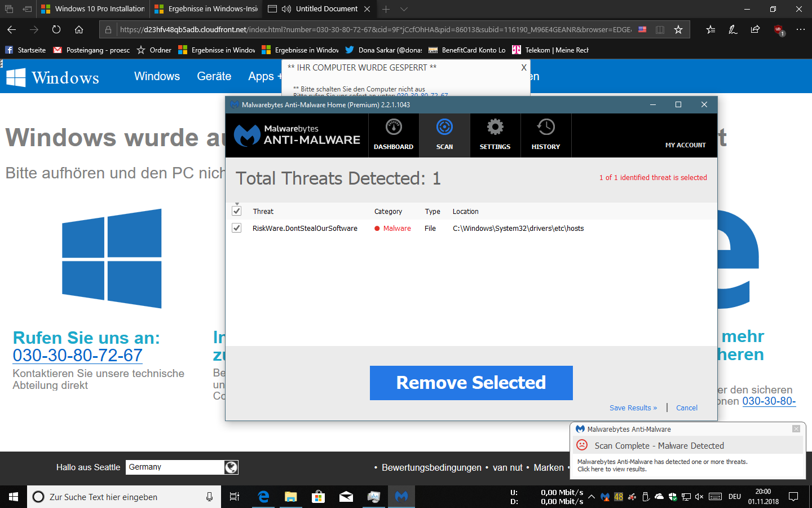Show hidden system tray icons
This screenshot has height=508, width=812.
(592, 497)
